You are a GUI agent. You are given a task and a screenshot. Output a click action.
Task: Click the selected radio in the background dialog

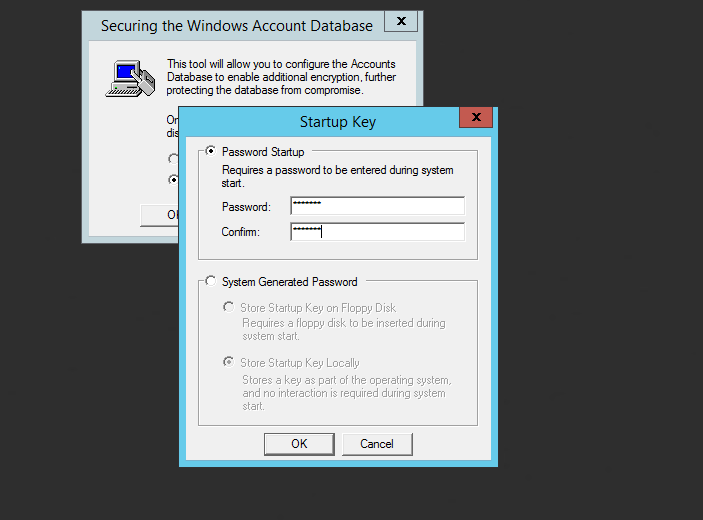click(174, 180)
